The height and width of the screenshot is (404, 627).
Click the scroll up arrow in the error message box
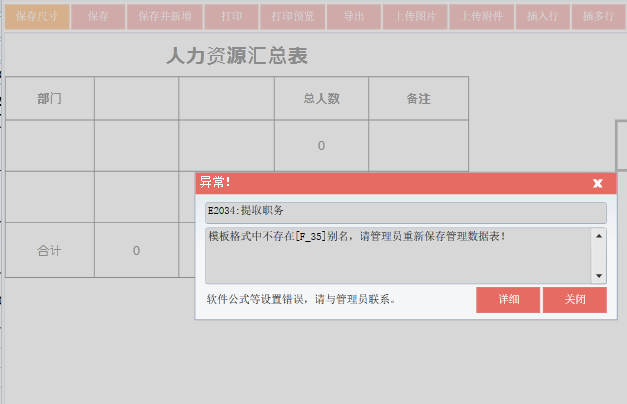pos(599,236)
